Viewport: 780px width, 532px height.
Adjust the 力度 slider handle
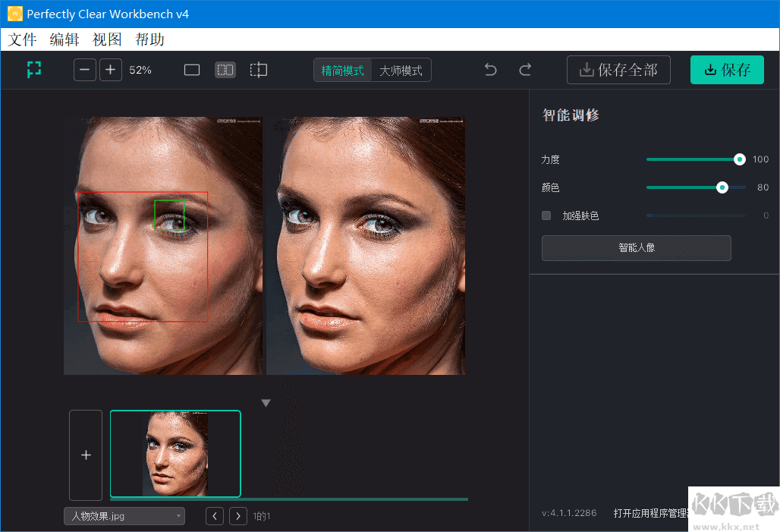(x=739, y=159)
